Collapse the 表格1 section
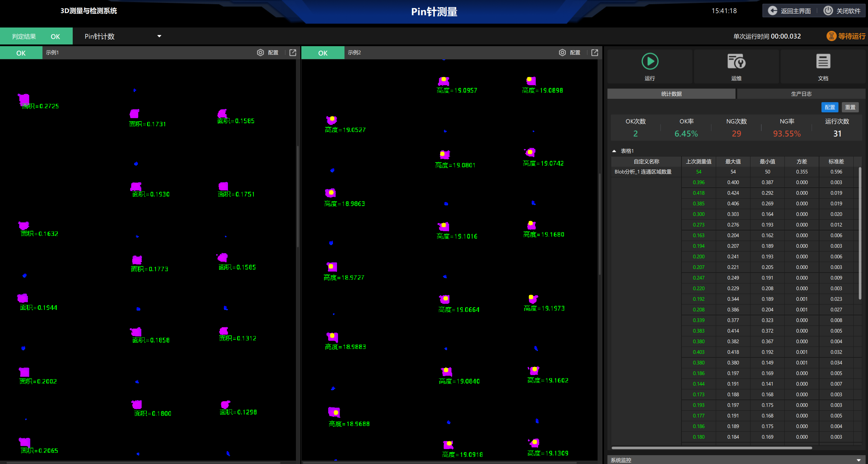This screenshot has width=868, height=464. [614, 150]
